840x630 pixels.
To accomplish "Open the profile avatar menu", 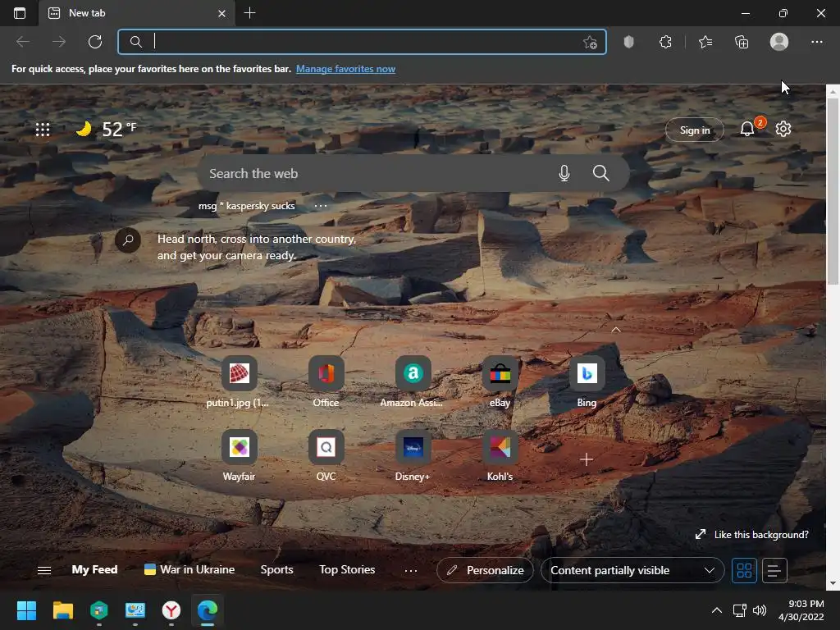I will pos(779,42).
